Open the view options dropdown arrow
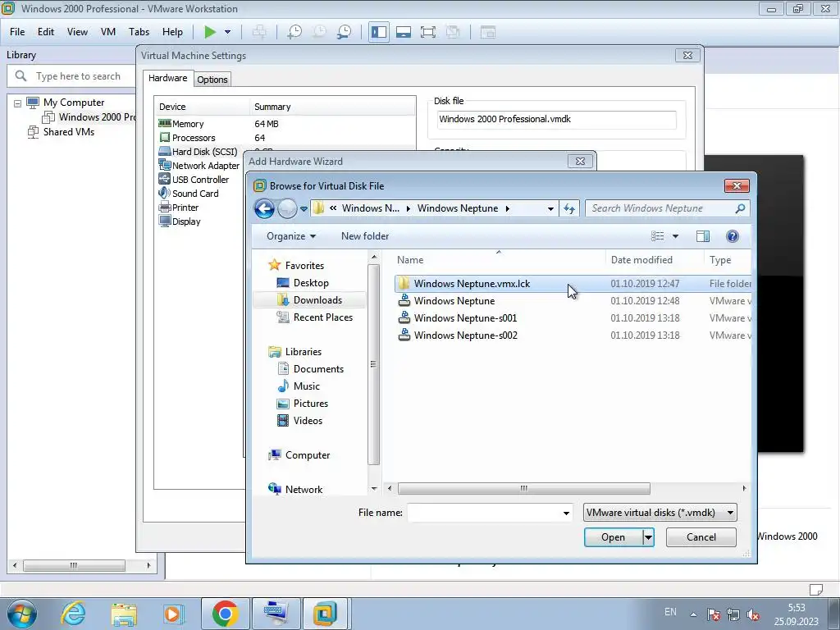 [x=675, y=236]
